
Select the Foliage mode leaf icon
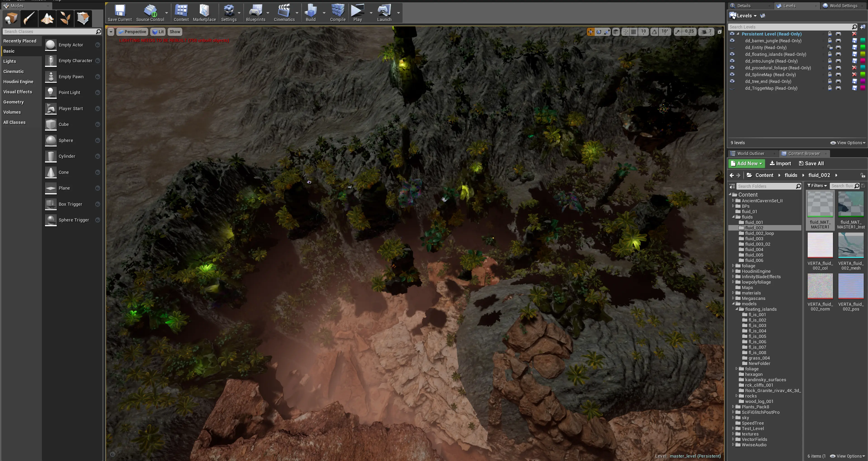pyautogui.click(x=65, y=18)
